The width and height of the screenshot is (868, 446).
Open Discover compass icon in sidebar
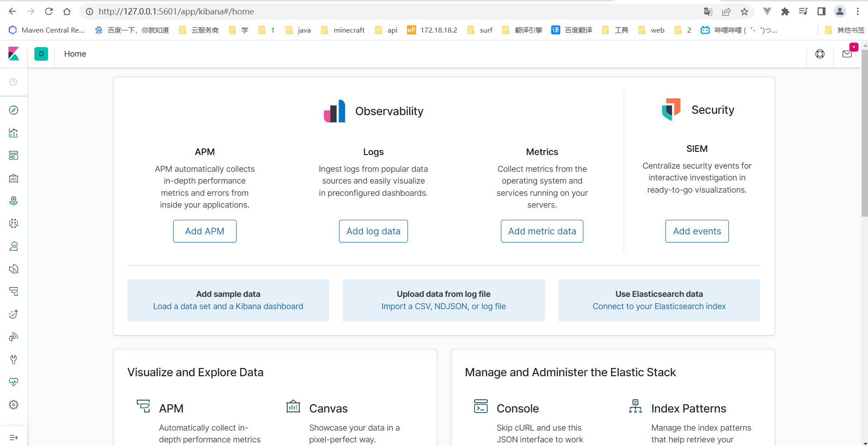(14, 110)
